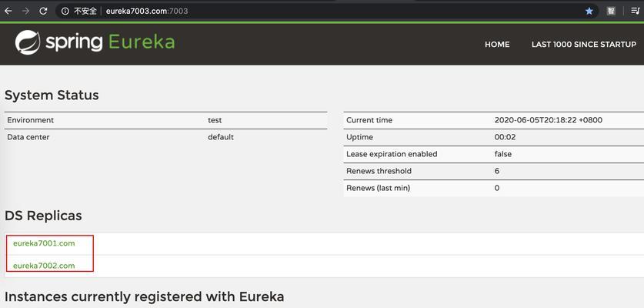Click the DS Replicas heading
644x308 pixels.
pos(43,216)
